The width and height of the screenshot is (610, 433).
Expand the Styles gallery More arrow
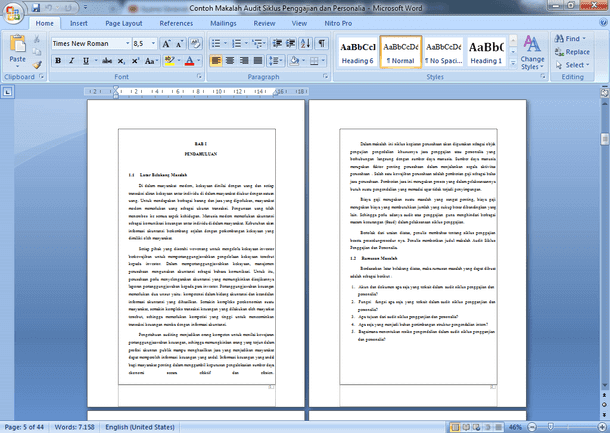click(x=513, y=62)
